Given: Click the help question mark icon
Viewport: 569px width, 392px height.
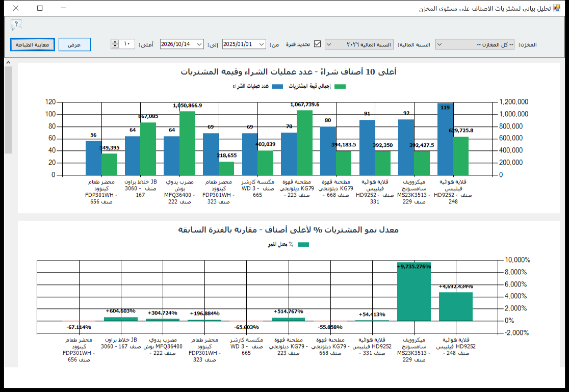Looking at the screenshot, I should pos(16,24).
